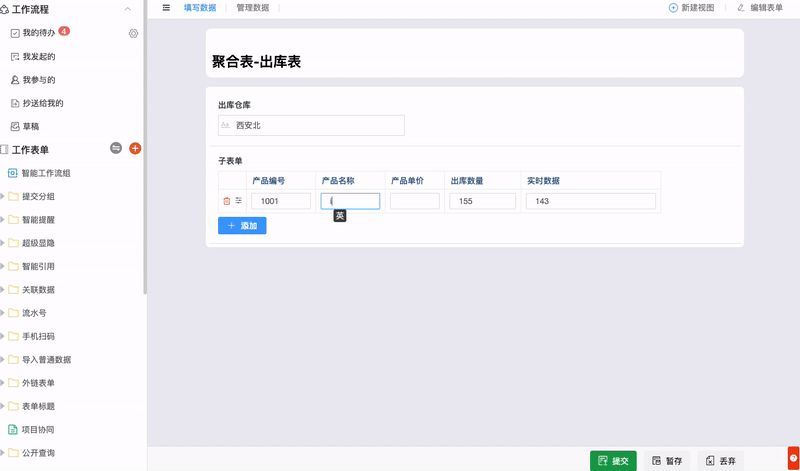Viewport: 800px width, 471px height.
Task: Click the sidebar vertical scrollbar
Action: click(x=145, y=147)
